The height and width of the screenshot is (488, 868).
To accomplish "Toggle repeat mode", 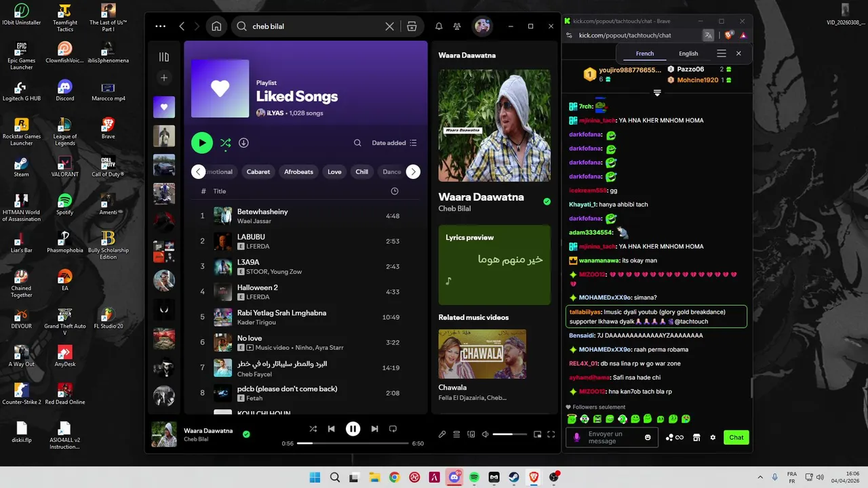I will (x=393, y=429).
